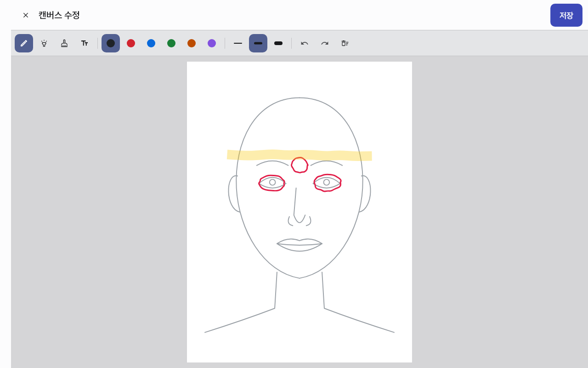Choose the black color swatch

click(111, 43)
